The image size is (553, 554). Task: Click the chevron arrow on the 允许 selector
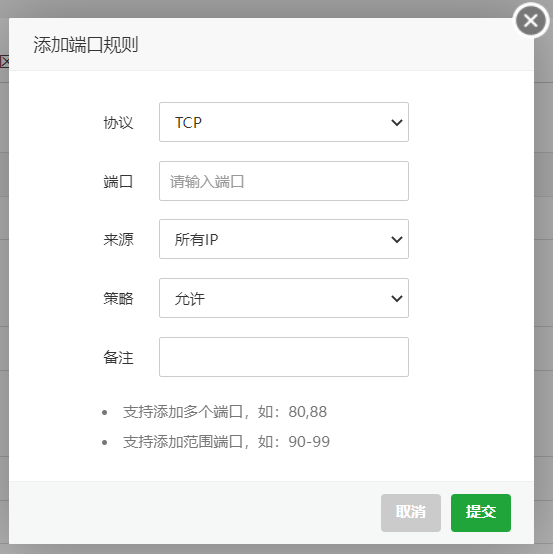(397, 299)
